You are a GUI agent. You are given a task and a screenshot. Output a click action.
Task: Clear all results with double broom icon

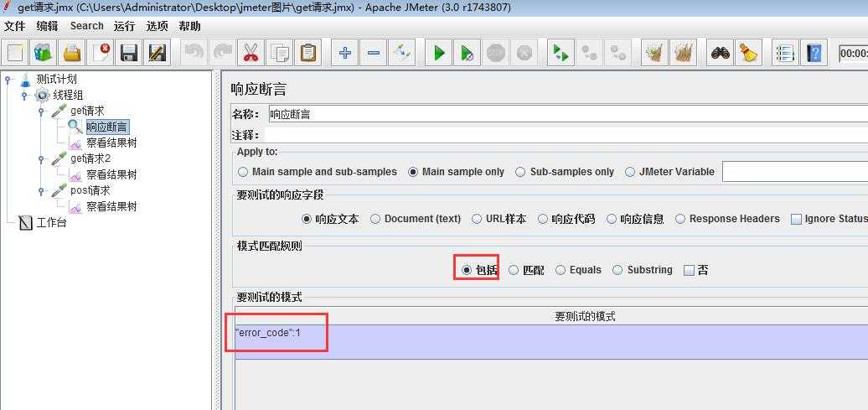[x=683, y=53]
